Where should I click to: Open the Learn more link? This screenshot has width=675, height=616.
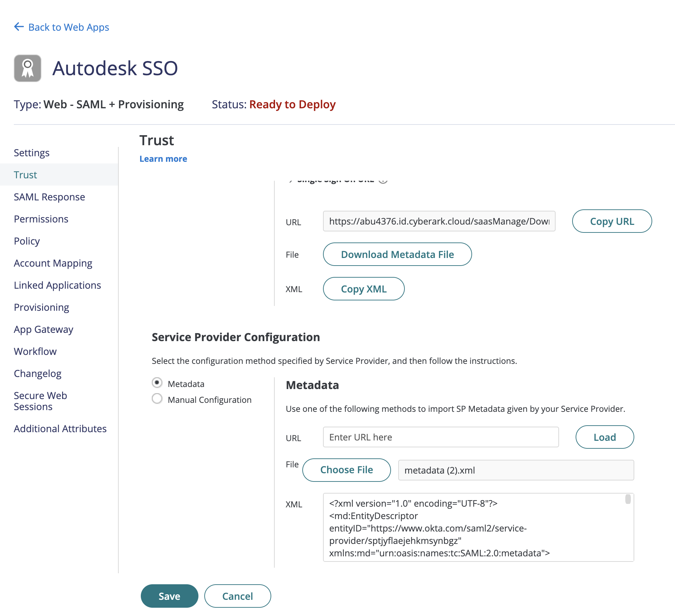click(x=163, y=159)
